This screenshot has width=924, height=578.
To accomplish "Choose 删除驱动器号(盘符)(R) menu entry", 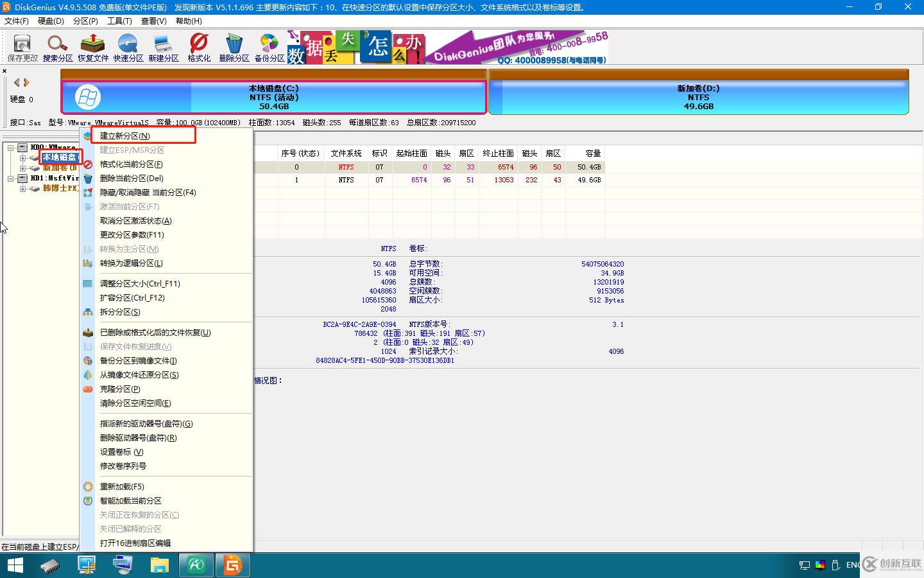I will tap(167, 438).
